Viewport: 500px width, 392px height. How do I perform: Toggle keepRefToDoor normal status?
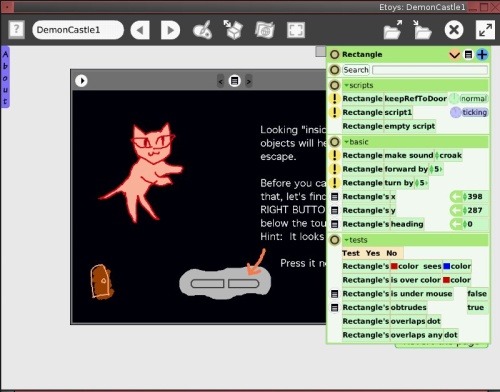coord(474,99)
